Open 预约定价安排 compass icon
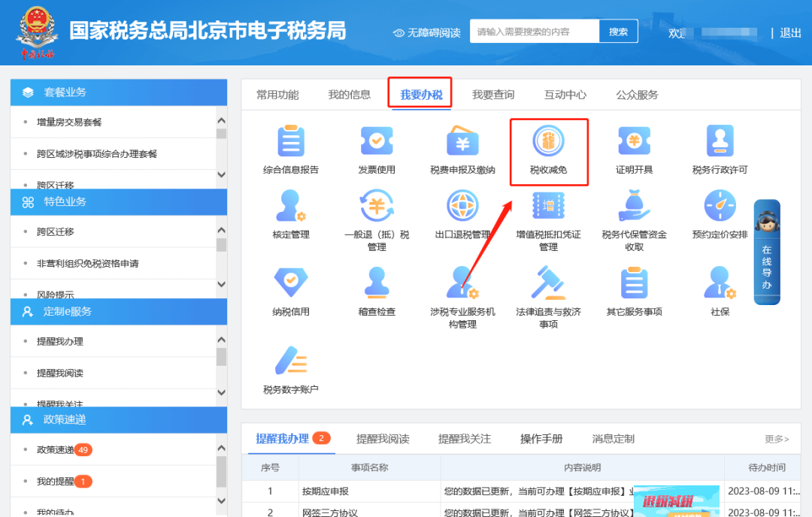This screenshot has height=517, width=812. coord(720,206)
